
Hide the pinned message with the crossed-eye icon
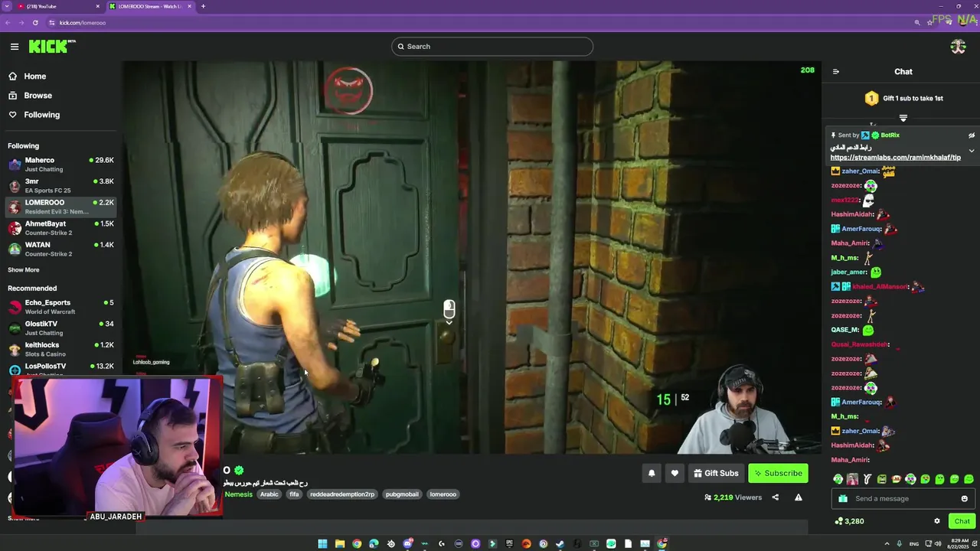[971, 135]
